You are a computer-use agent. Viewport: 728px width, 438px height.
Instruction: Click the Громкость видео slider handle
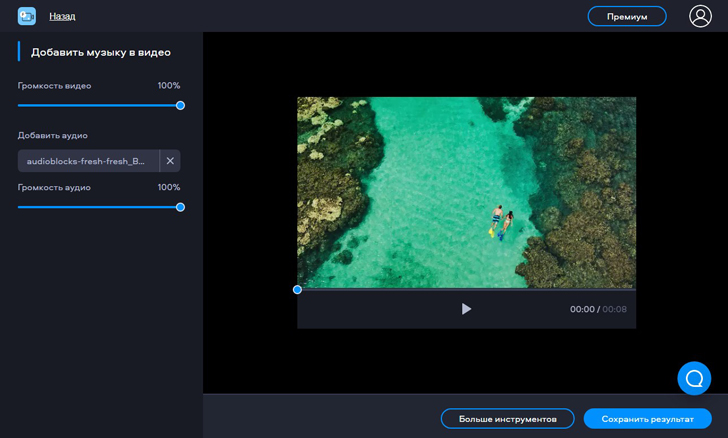click(181, 105)
